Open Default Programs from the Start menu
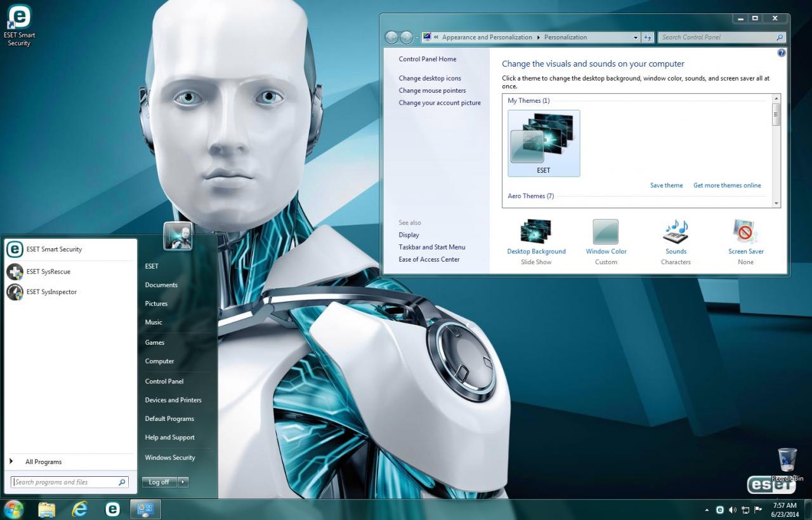 point(169,419)
